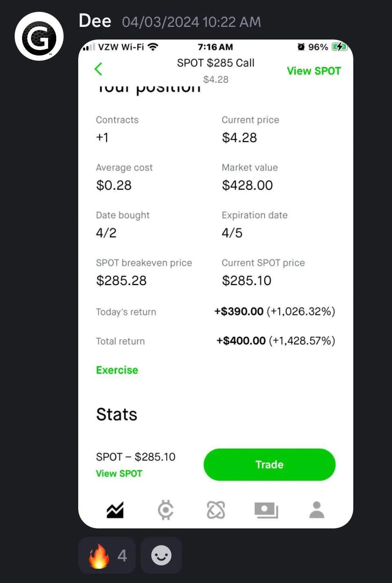Add the smiley face reaction
The height and width of the screenshot is (583, 392).
[161, 555]
